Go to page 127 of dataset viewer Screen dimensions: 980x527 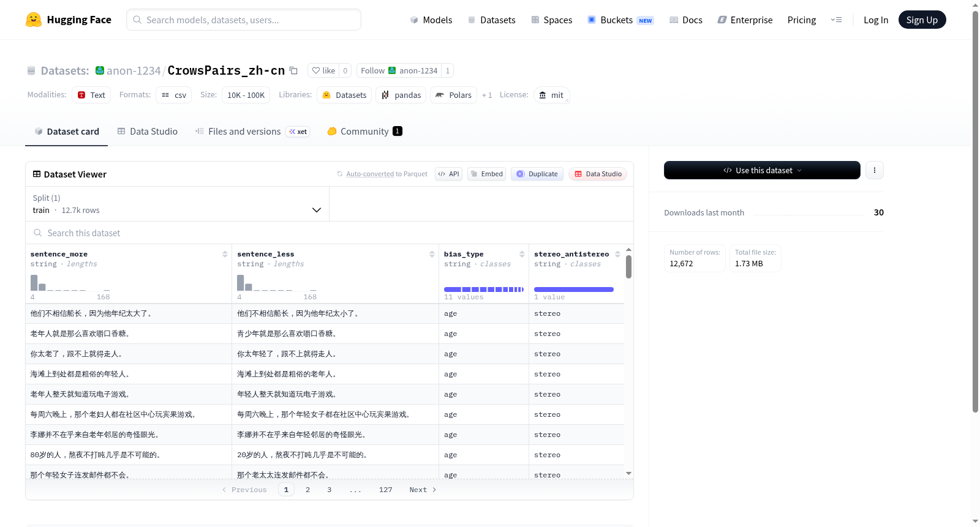[x=385, y=490]
